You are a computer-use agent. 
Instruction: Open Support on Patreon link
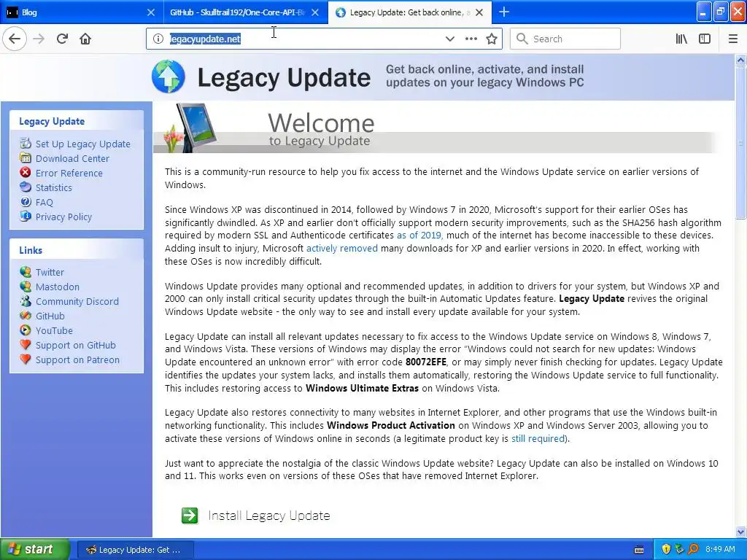coord(77,360)
